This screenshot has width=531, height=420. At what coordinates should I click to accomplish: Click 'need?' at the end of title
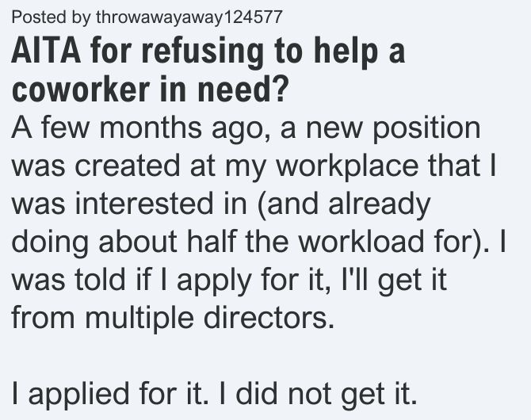(243, 89)
